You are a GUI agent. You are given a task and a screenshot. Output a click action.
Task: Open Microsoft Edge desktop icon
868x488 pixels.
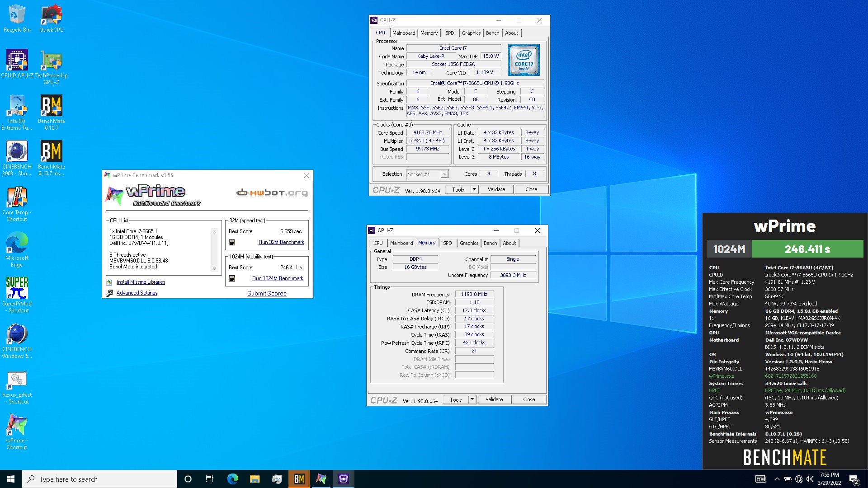[x=17, y=250]
